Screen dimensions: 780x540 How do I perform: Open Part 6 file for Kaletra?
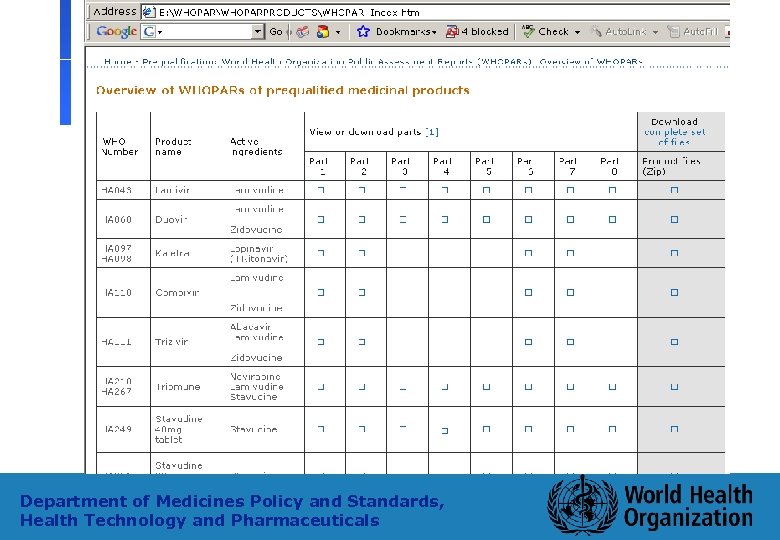pyautogui.click(x=528, y=253)
